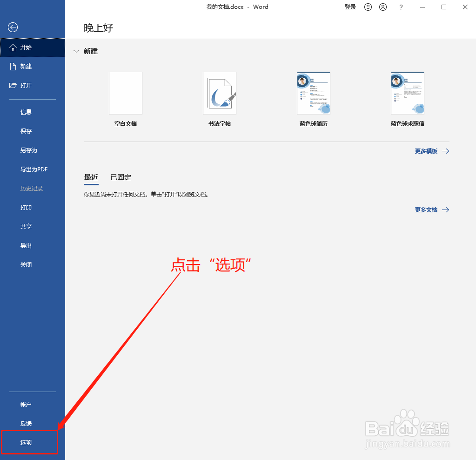This screenshot has width=476, height=460.
Task: Click the smiley face feedback icon
Action: (368, 7)
